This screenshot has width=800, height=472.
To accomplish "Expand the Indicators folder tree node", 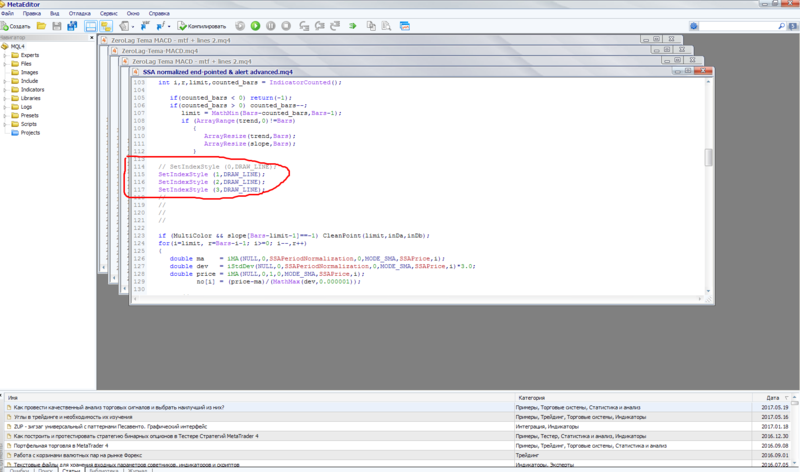I will [6, 90].
